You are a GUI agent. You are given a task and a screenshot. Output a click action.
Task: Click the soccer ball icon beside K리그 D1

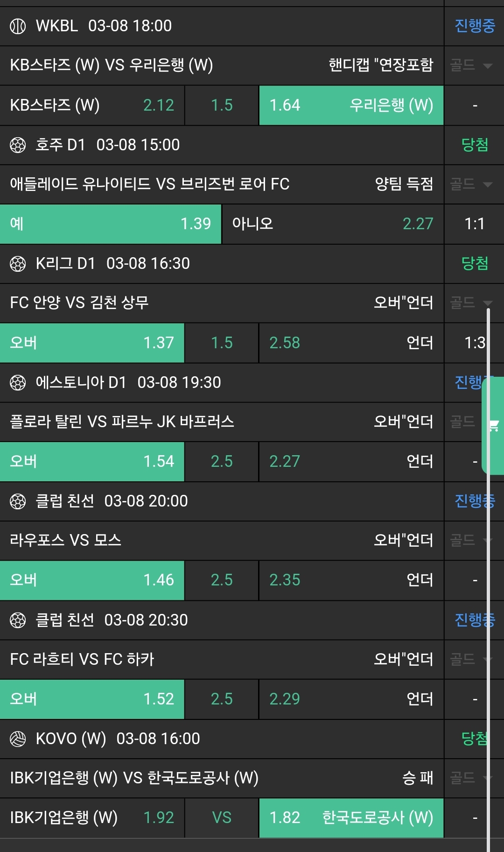18,264
